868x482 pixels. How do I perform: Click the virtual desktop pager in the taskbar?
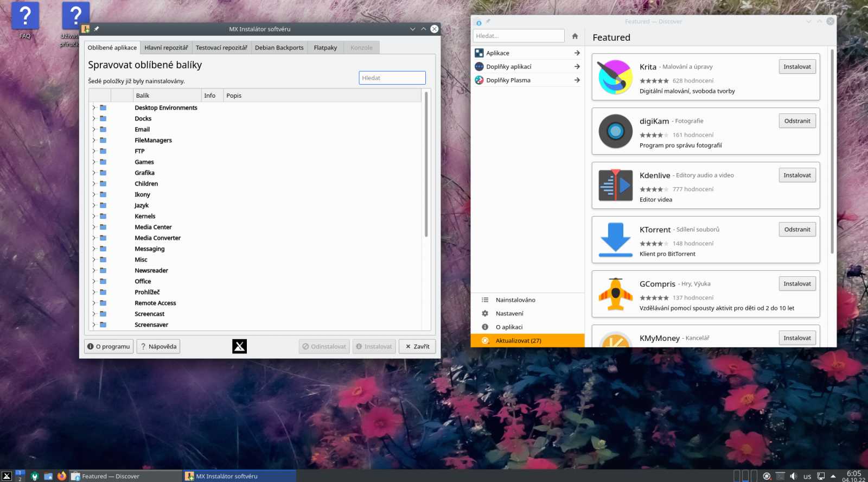point(20,476)
